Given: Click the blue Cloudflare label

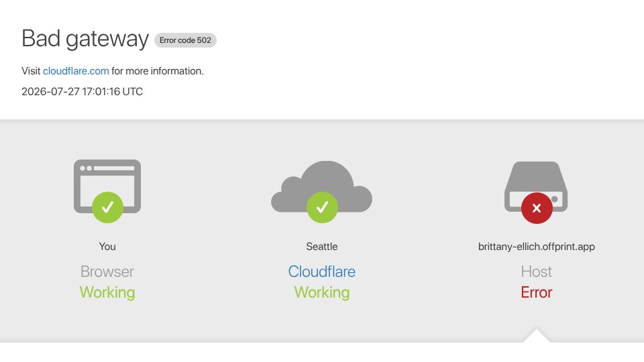Looking at the screenshot, I should (321, 271).
